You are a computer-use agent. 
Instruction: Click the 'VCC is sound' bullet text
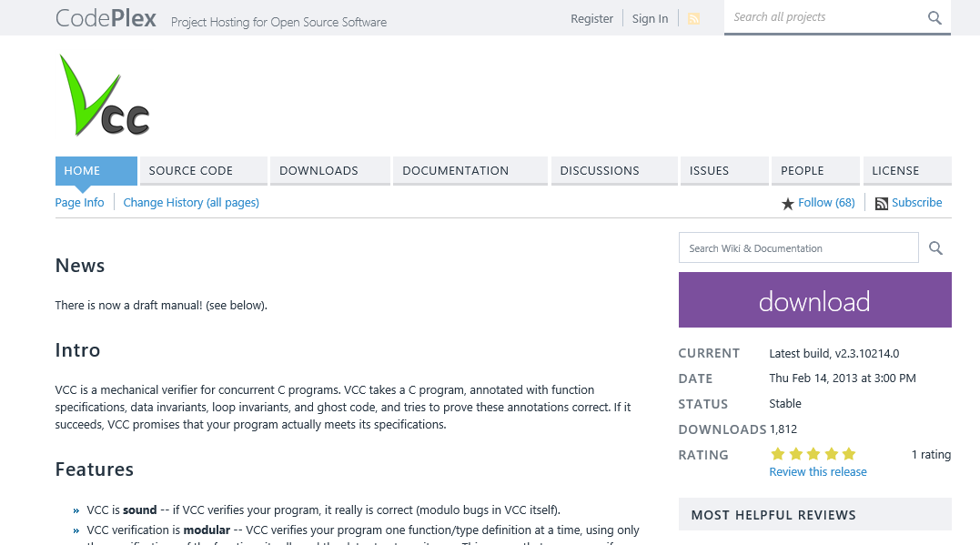tap(122, 510)
